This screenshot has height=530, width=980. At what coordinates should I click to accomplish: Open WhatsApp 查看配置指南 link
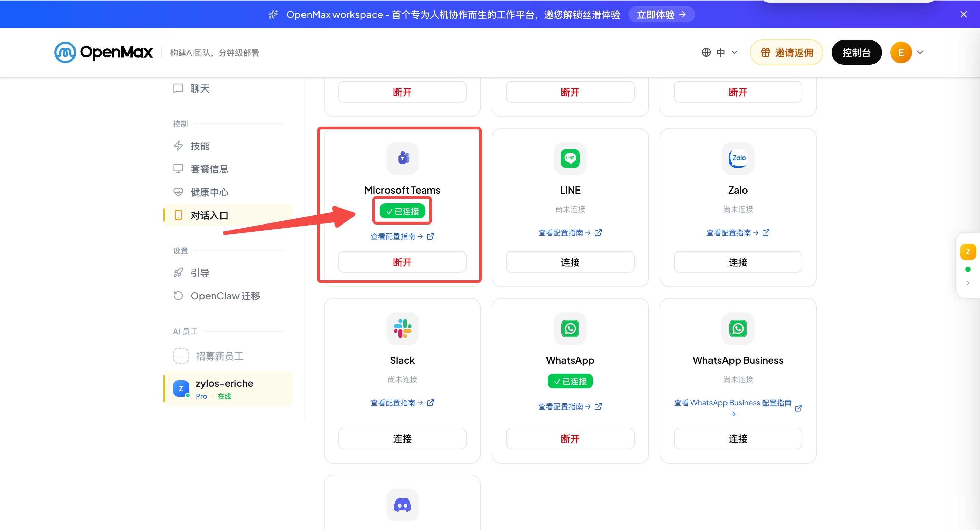570,407
